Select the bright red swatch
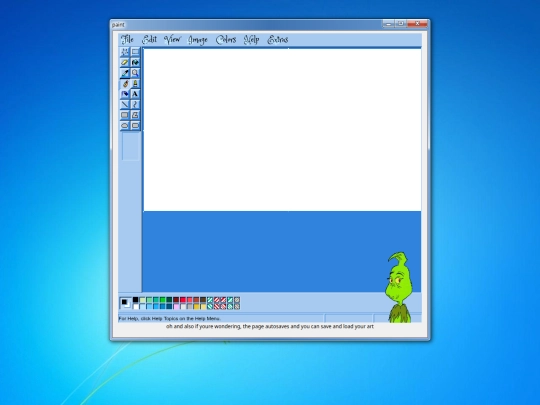The width and height of the screenshot is (540, 405). point(183,300)
